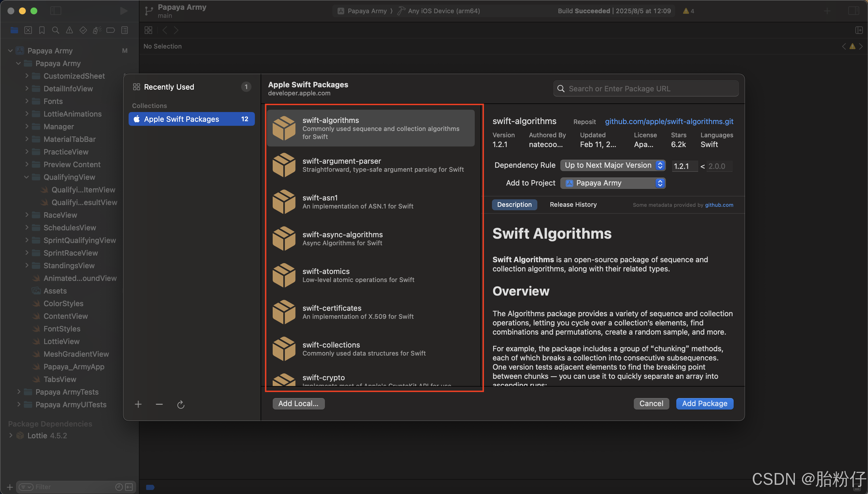Open the Report navigator icon

[125, 30]
